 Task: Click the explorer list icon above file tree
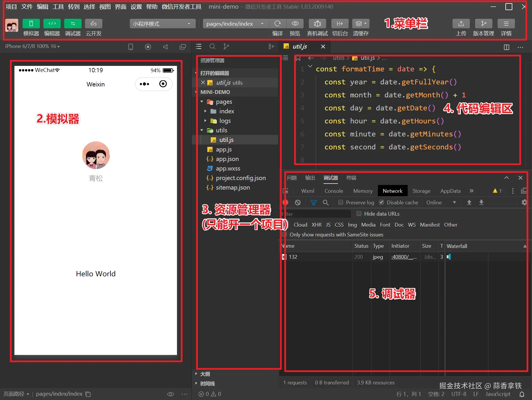coord(199,47)
